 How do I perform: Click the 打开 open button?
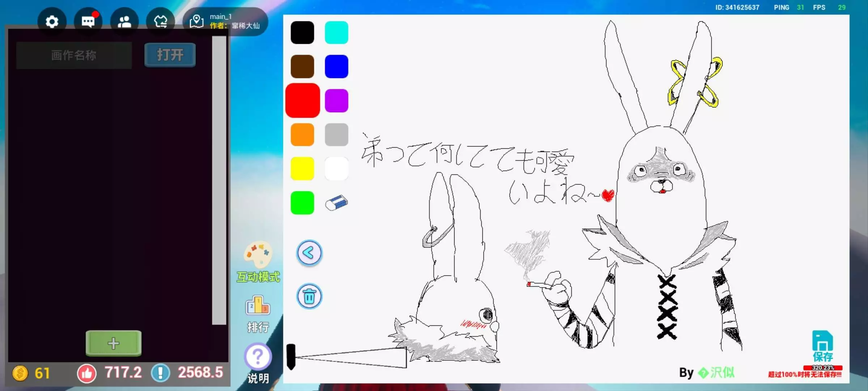click(x=170, y=55)
